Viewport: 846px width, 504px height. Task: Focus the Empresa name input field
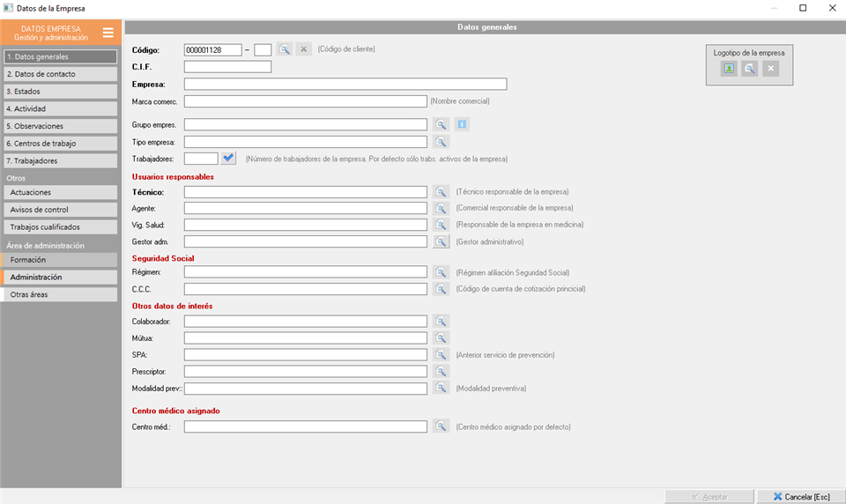(345, 85)
